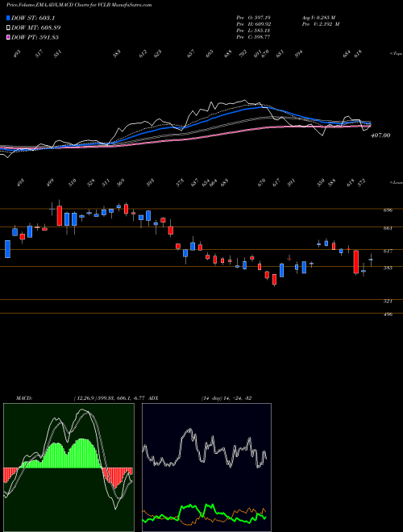Click the large red candle near 585 level
The height and width of the screenshot is (532, 403).
point(355,262)
